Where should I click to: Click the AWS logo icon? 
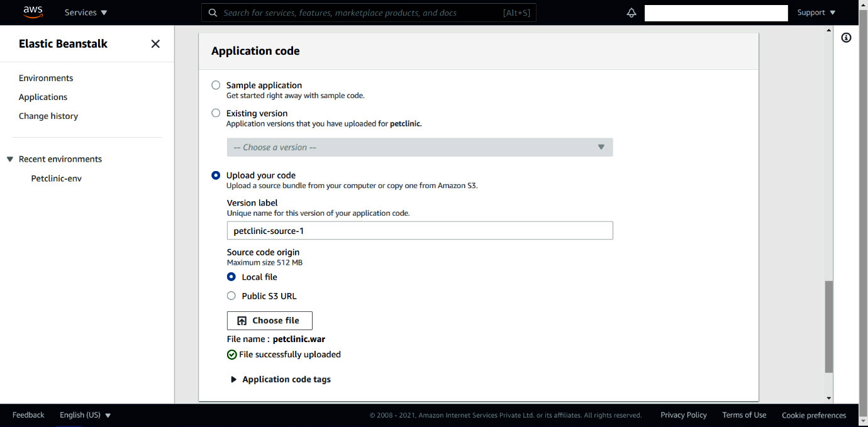(x=33, y=12)
